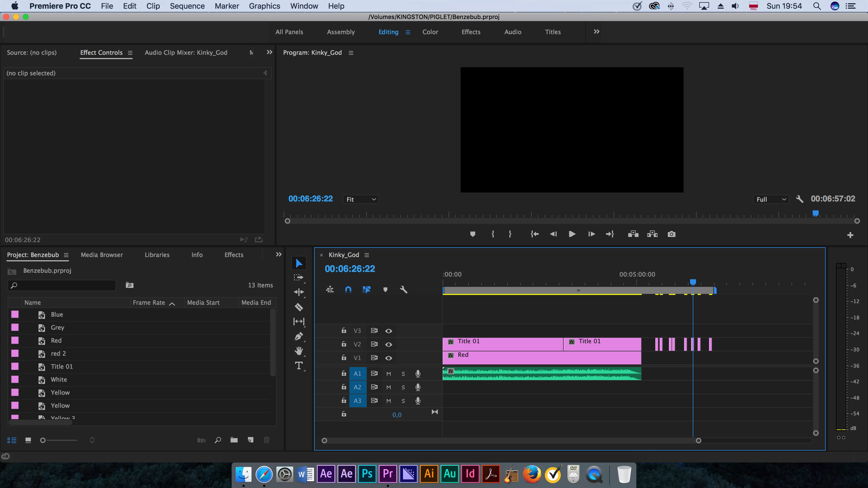Select the Razor tool
This screenshot has height=488, width=868.
click(x=299, y=307)
